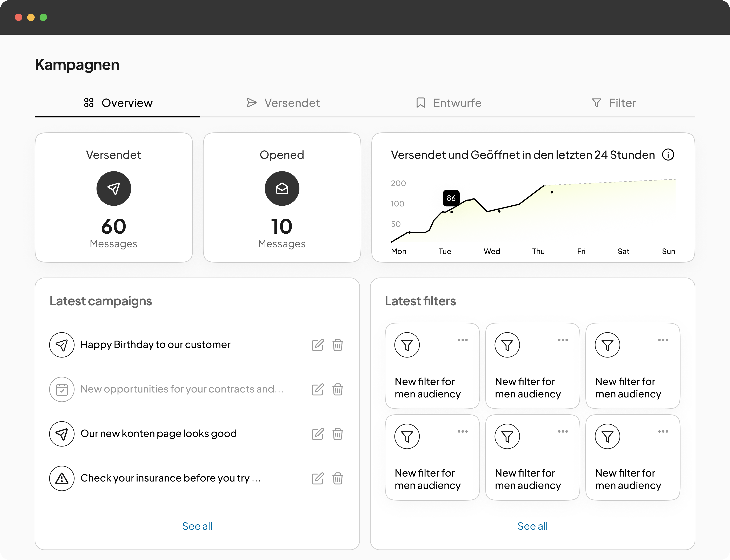Click funnel icon on middle top-row filter card

507,345
